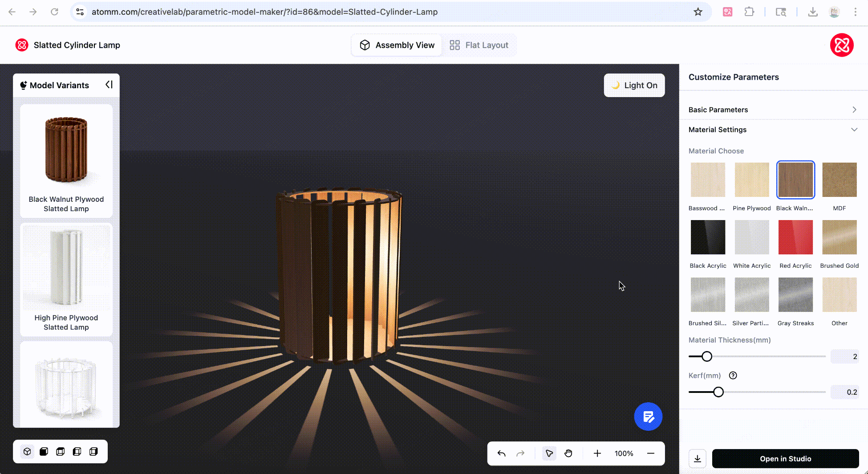868x474 pixels.
Task: Select High Pine Plywood Slatted Lamp variant
Action: pyautogui.click(x=66, y=279)
